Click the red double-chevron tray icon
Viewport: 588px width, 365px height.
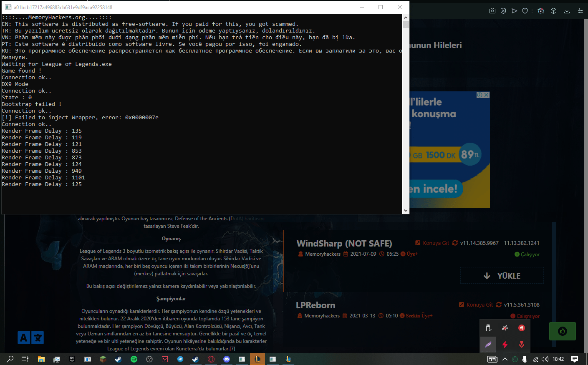[x=522, y=345]
